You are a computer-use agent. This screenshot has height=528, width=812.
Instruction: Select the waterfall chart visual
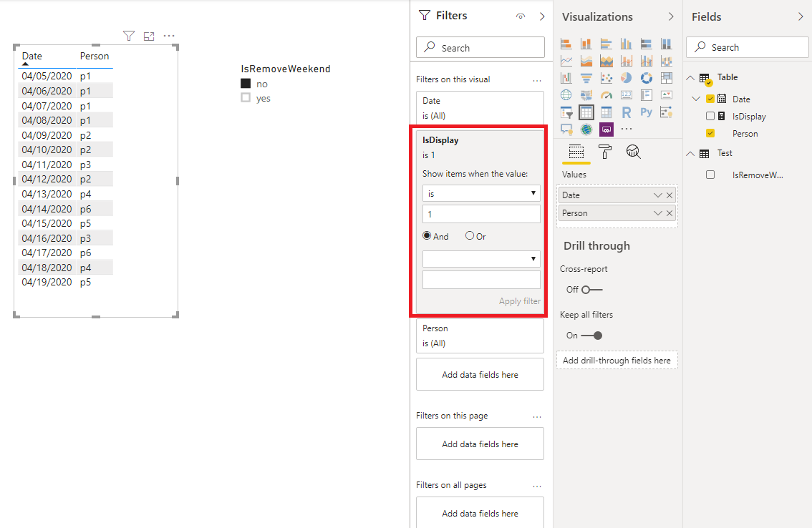[566, 78]
